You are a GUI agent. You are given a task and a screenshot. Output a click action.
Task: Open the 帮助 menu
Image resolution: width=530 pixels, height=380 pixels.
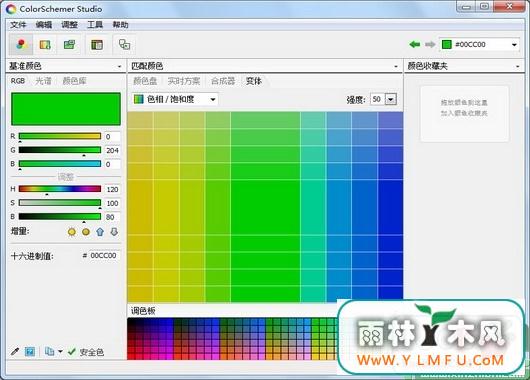[x=120, y=24]
